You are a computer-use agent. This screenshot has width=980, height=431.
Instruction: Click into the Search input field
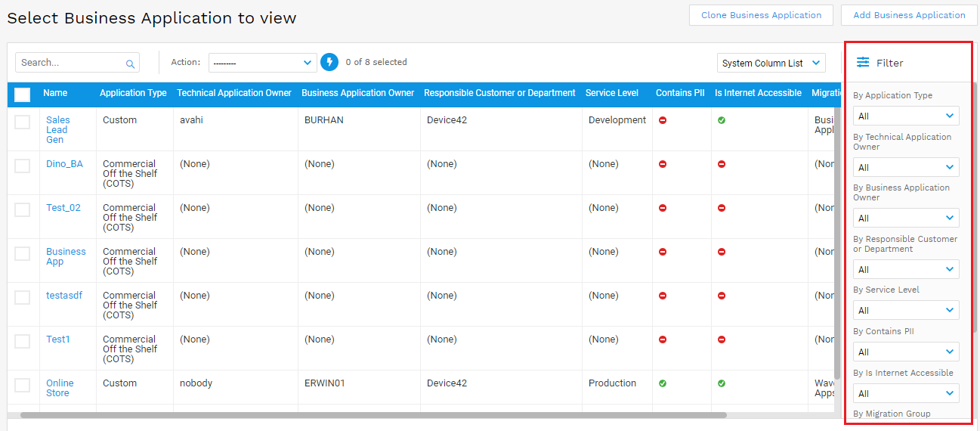point(70,63)
